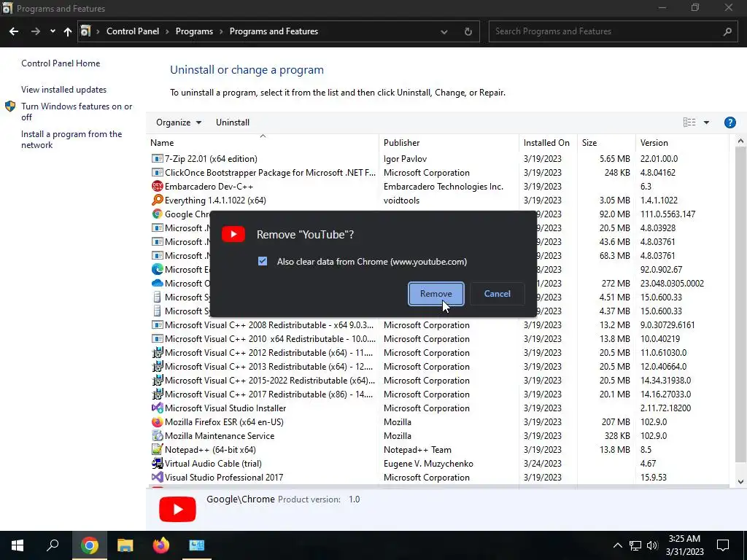The image size is (747, 560).
Task: Sort by the Installed On column header
Action: [548, 143]
